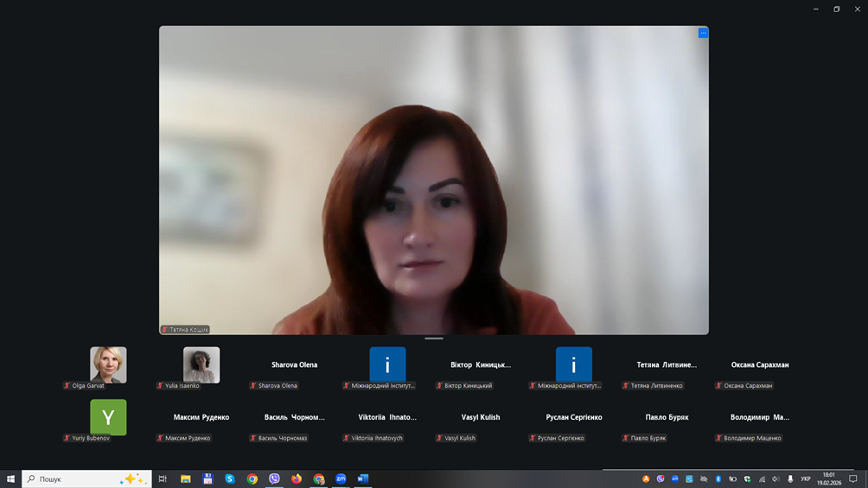868x488 pixels.
Task: Open File Explorer from the taskbar
Action: click(x=185, y=478)
